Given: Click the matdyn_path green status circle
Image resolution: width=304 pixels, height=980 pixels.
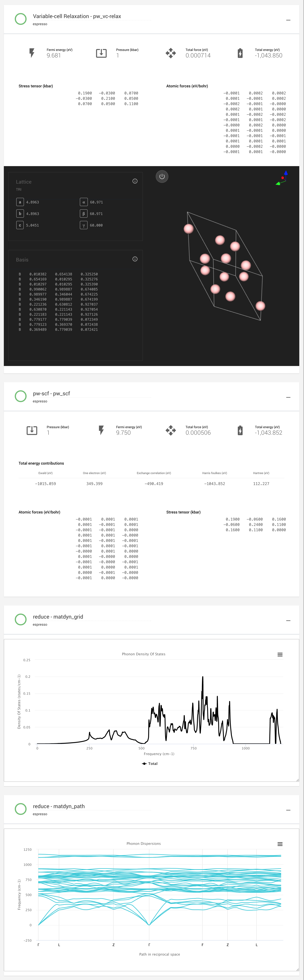Looking at the screenshot, I should 21,809.
